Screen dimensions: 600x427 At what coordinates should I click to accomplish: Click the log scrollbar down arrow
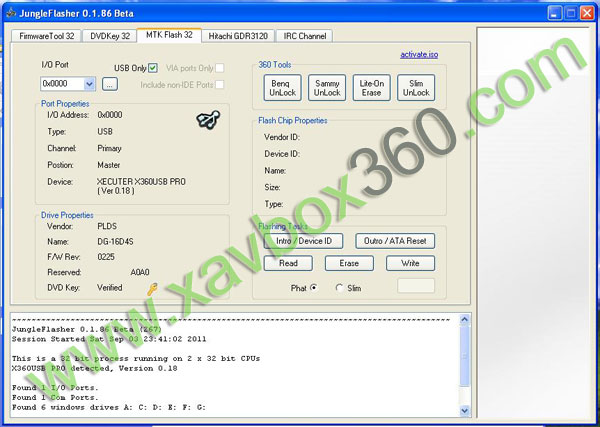point(465,411)
